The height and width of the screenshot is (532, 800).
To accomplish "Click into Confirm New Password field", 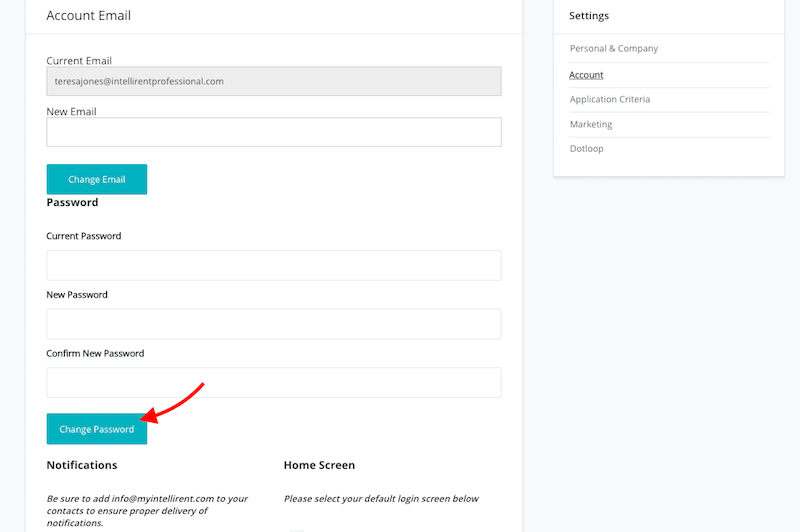I will [273, 382].
